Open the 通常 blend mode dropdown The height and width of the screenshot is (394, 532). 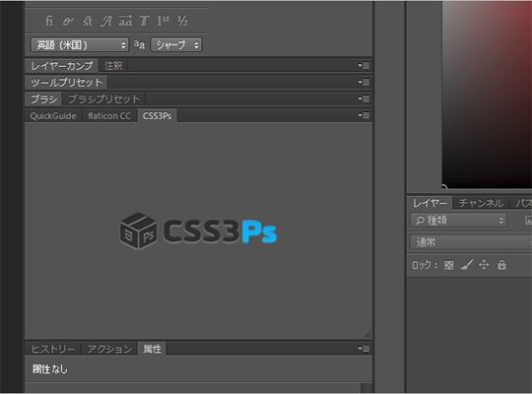(x=472, y=242)
